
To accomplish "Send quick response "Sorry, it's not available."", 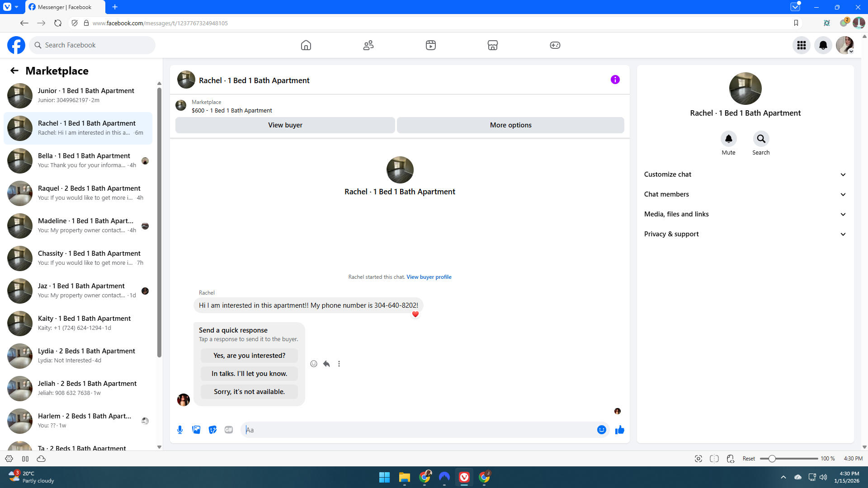I will tap(249, 392).
